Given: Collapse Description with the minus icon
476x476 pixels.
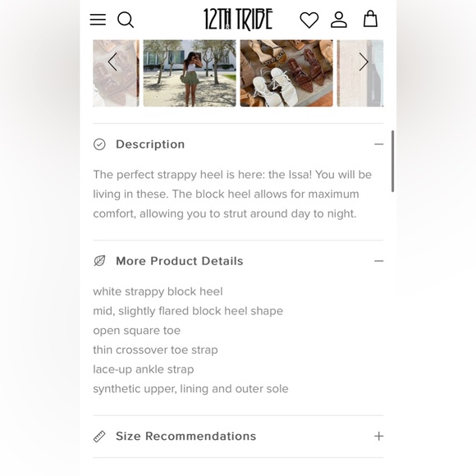Looking at the screenshot, I should (x=378, y=144).
